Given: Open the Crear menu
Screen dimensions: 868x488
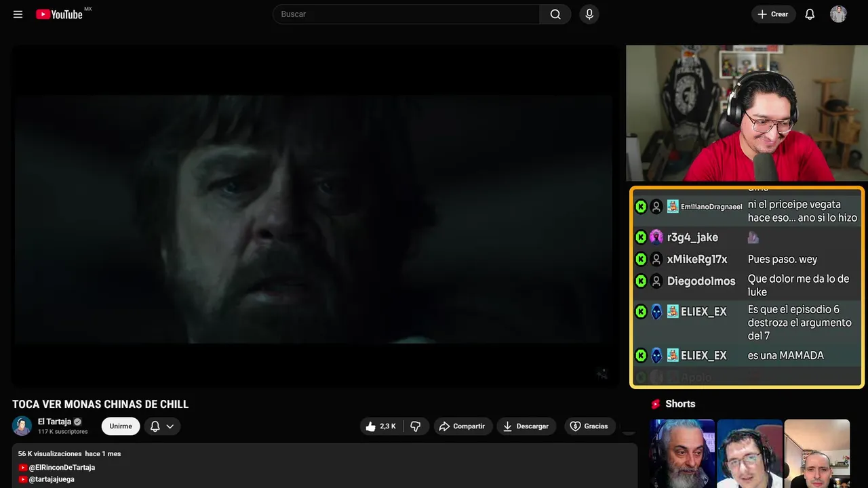Looking at the screenshot, I should click(773, 14).
